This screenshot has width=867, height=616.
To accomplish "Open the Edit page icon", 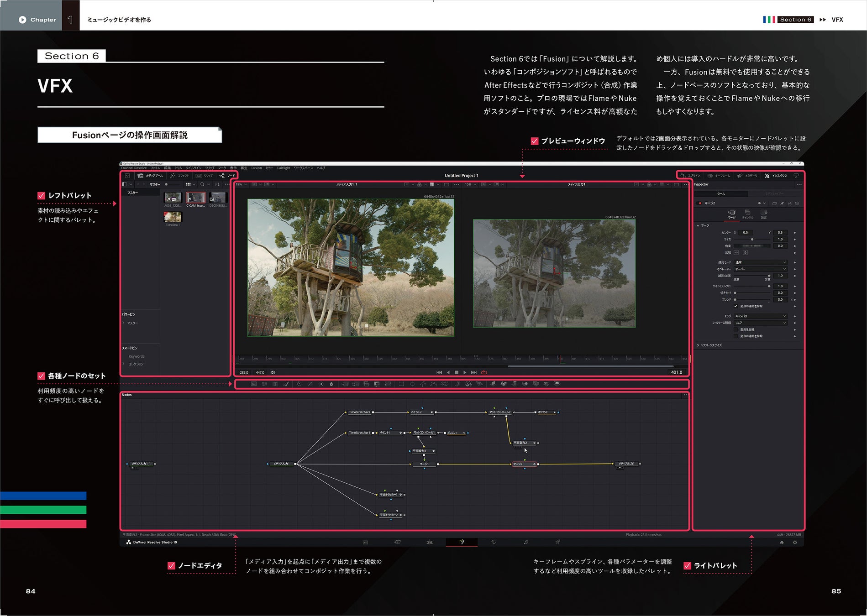I will coord(430,542).
